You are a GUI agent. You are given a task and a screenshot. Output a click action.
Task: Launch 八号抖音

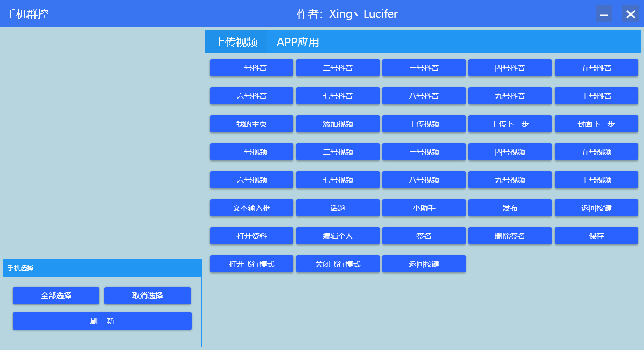tap(424, 96)
